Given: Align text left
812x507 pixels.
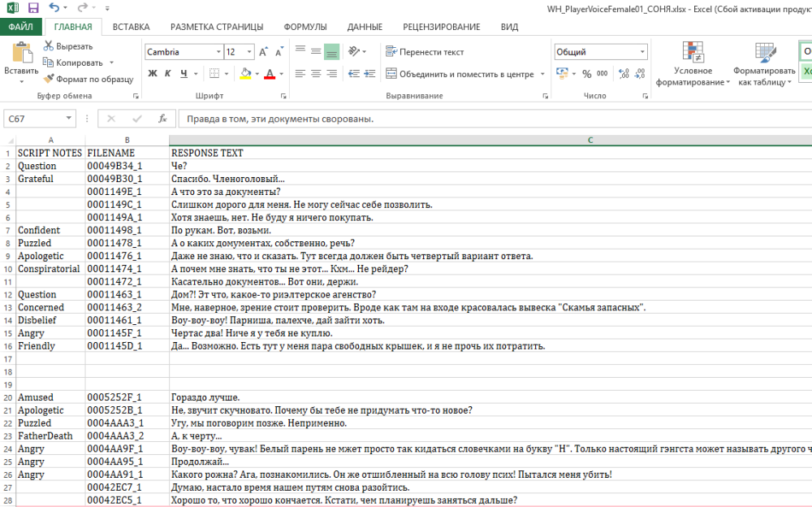Looking at the screenshot, I should coord(300,74).
